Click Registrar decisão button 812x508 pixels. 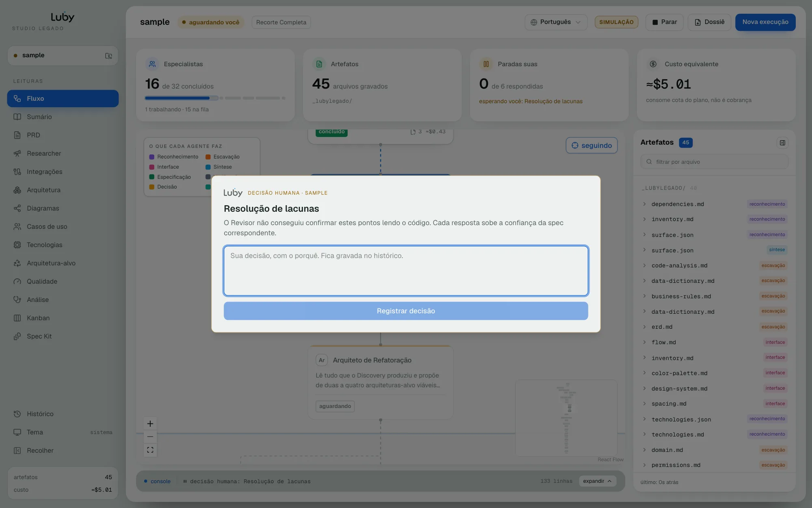(x=406, y=311)
